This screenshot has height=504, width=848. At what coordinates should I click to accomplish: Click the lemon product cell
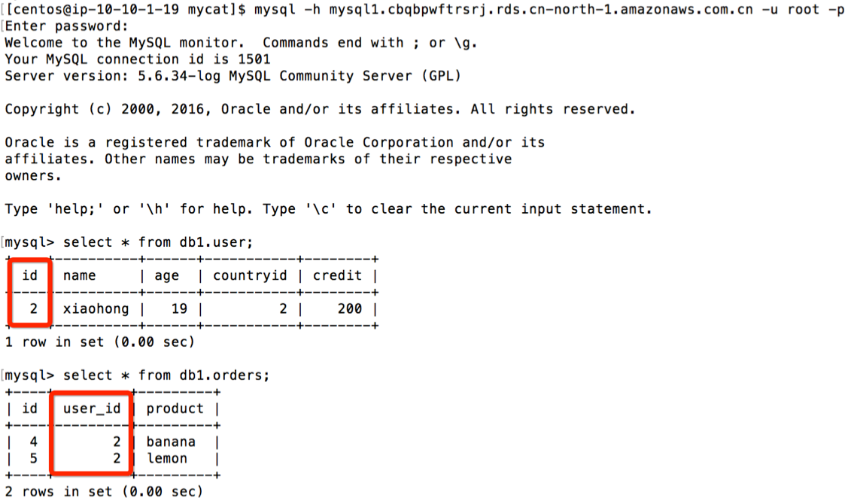click(x=167, y=459)
